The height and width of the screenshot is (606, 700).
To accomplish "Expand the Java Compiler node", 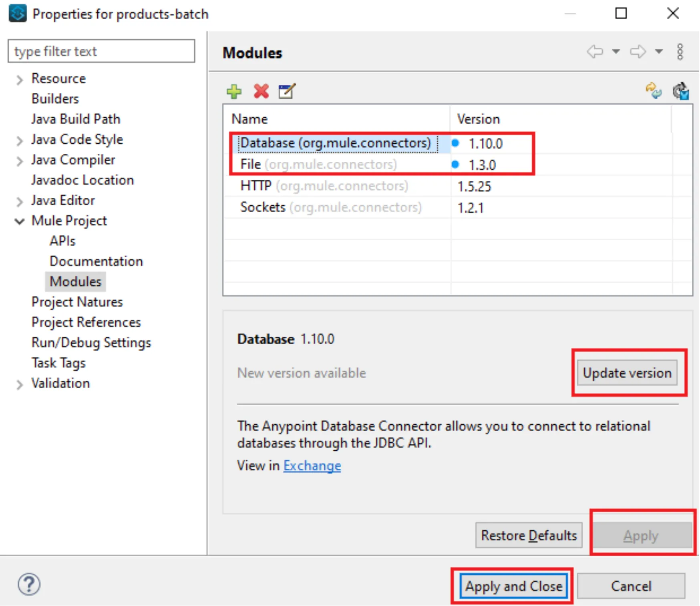I will click(19, 161).
